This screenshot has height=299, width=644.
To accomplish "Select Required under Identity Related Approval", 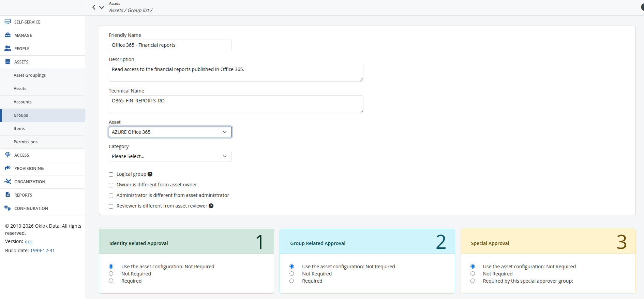I will pos(111,281).
